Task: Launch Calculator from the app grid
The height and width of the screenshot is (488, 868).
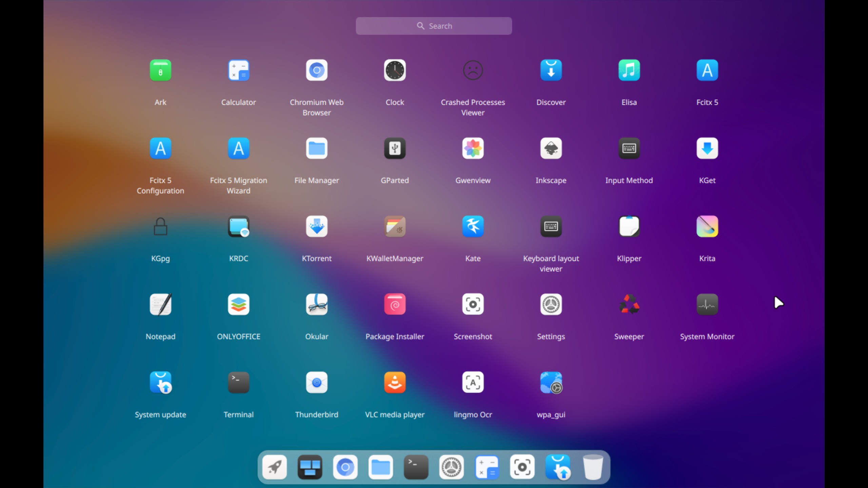Action: click(238, 70)
